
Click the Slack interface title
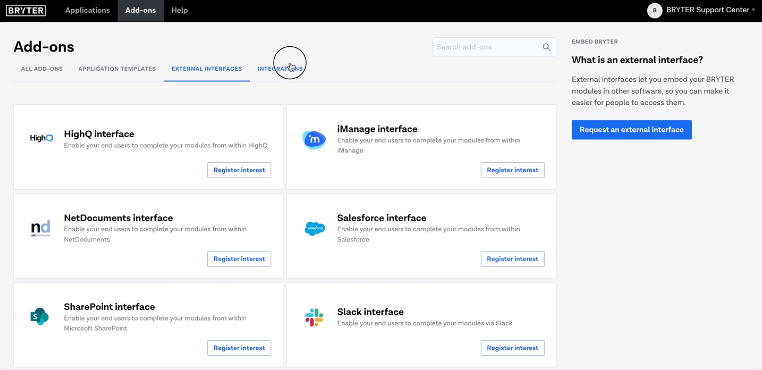pos(370,312)
